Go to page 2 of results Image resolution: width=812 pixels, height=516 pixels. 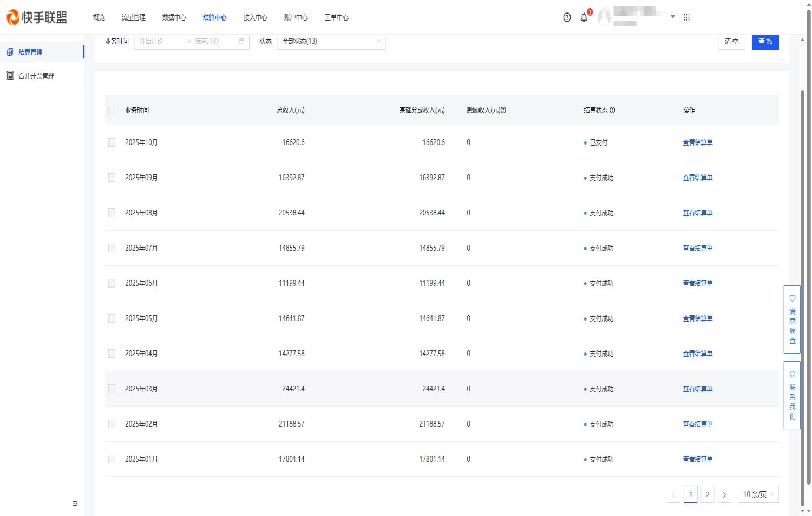tap(707, 494)
